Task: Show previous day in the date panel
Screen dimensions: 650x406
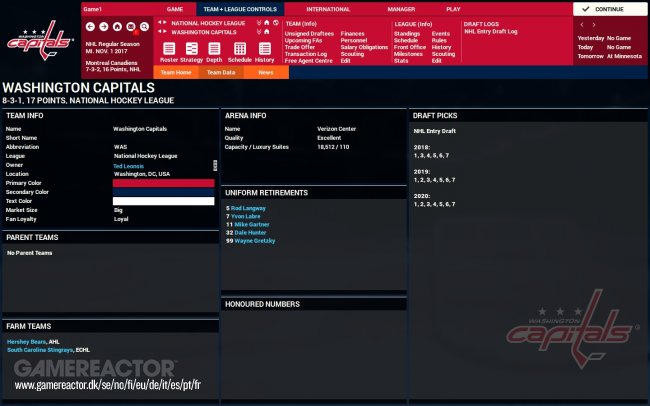Action: 582,25
